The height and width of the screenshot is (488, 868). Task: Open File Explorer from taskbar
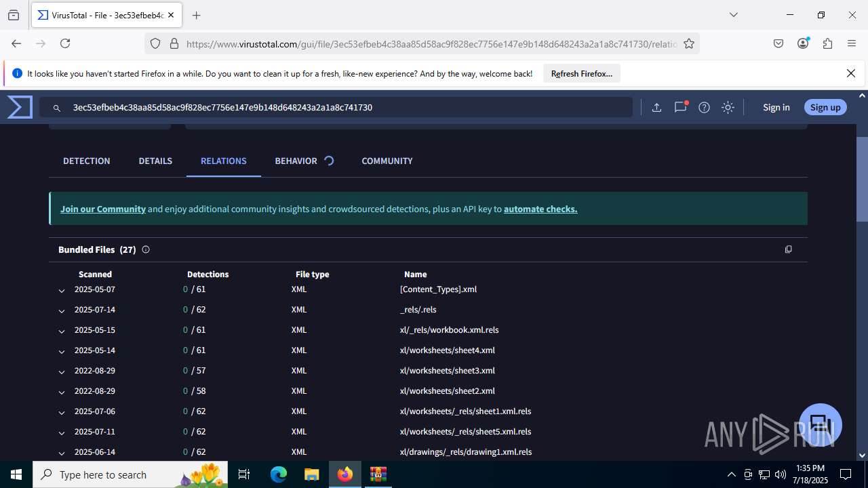click(x=311, y=474)
